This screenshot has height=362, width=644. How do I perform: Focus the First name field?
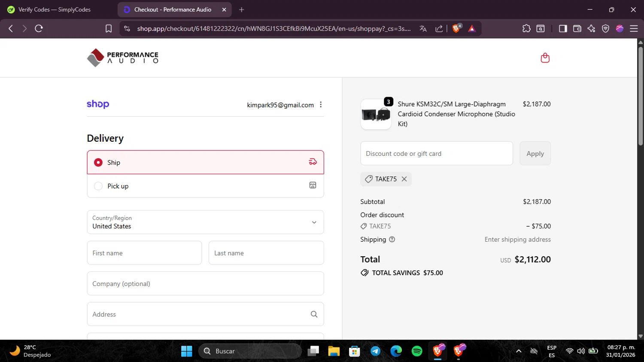click(x=144, y=253)
